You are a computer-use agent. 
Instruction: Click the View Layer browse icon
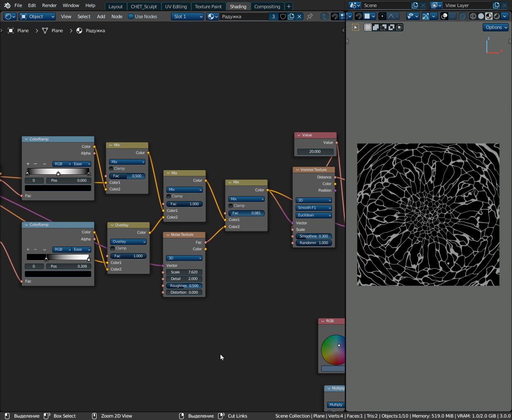coord(436,5)
